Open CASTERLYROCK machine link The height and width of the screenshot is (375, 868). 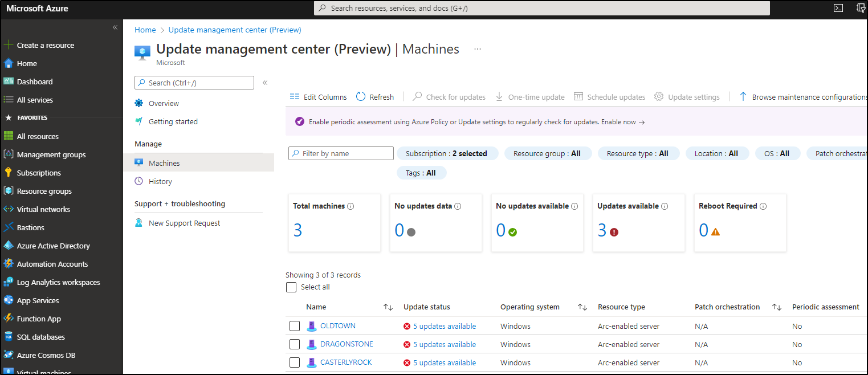346,362
